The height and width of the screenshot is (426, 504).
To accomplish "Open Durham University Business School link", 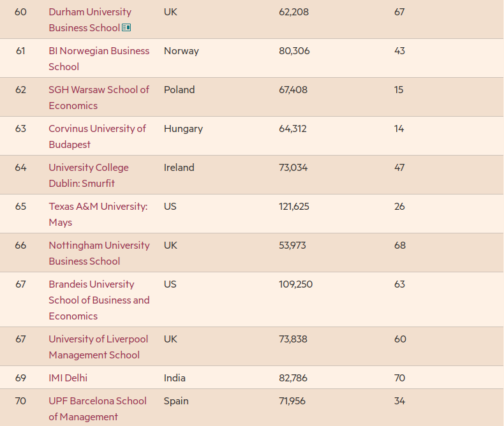I will tap(90, 20).
